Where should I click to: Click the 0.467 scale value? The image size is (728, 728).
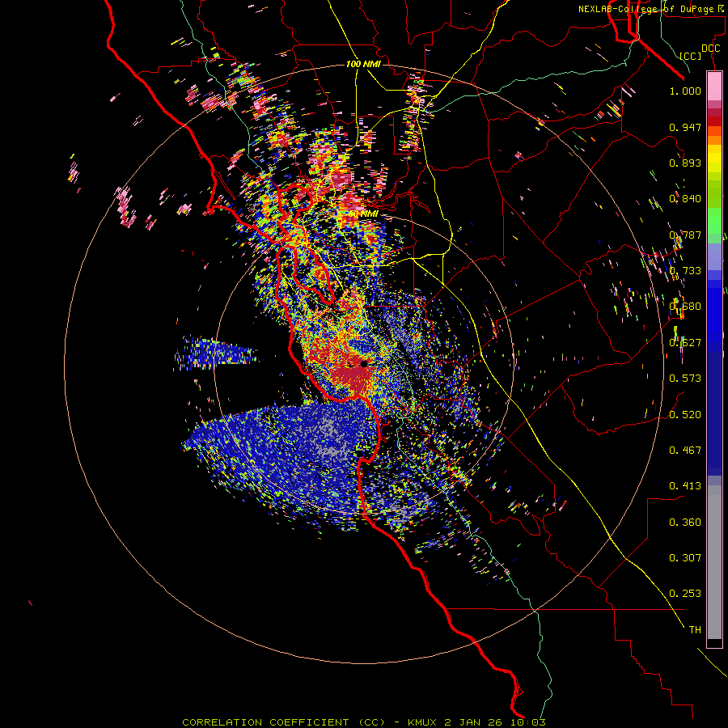pos(685,451)
